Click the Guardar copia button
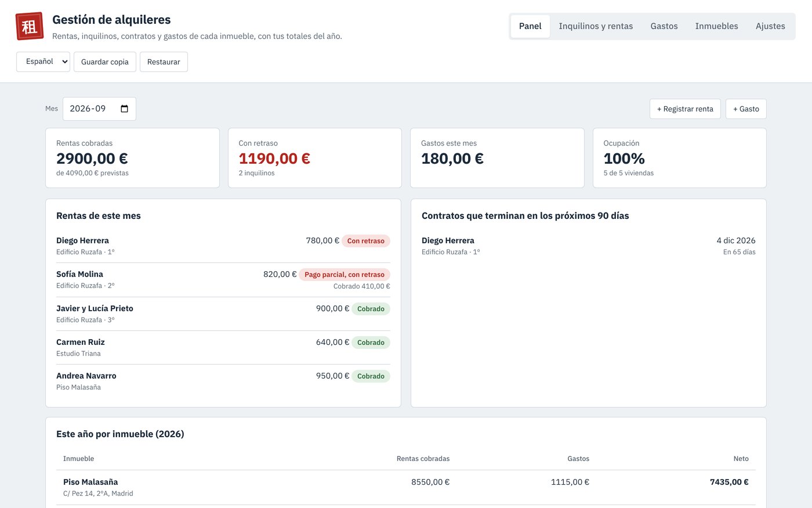The width and height of the screenshot is (812, 508). click(x=105, y=62)
